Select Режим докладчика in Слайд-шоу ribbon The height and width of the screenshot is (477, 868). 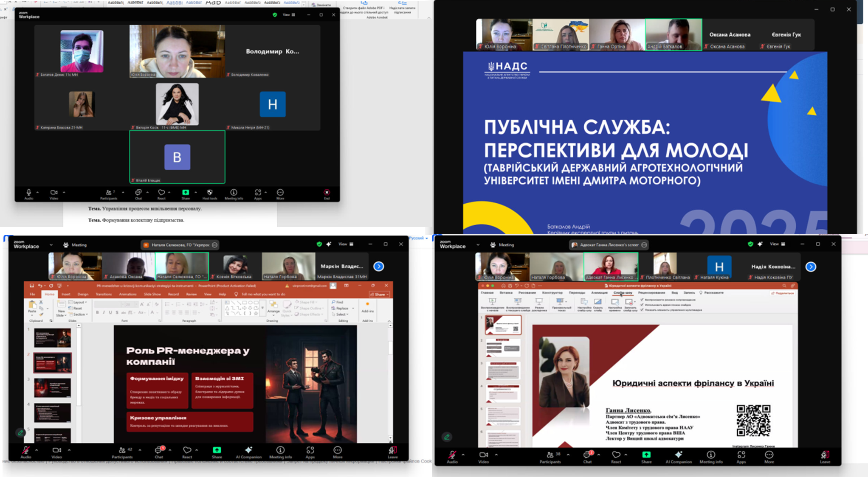click(x=539, y=302)
